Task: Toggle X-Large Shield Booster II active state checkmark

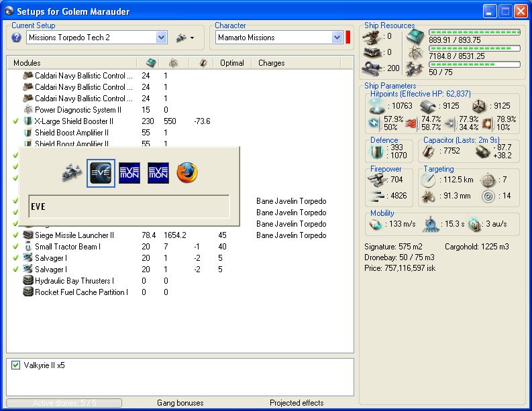Action: coord(15,121)
